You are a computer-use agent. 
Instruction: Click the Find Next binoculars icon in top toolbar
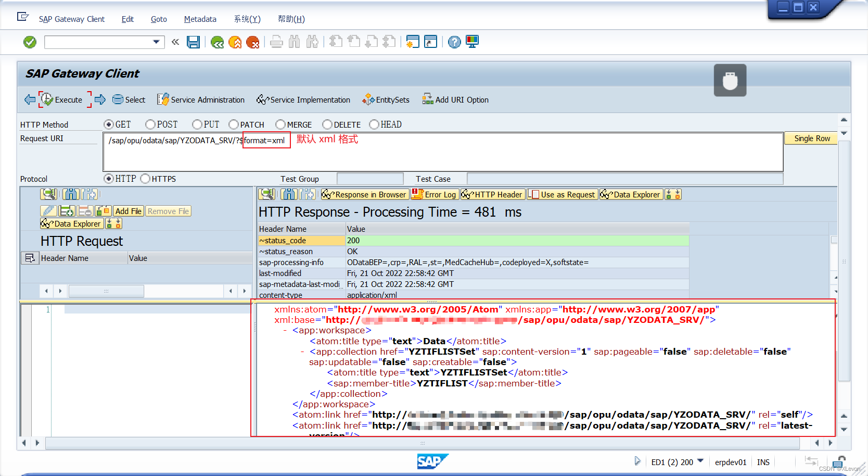coord(312,42)
